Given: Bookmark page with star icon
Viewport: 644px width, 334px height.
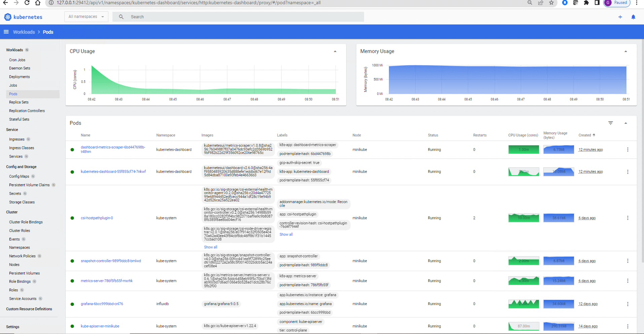Looking at the screenshot, I should tap(551, 3).
